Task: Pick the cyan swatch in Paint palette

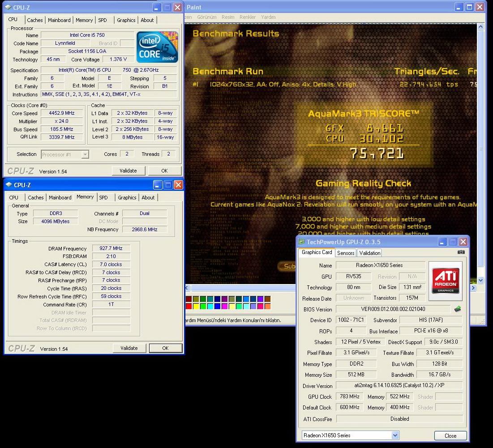Action: click(x=210, y=306)
